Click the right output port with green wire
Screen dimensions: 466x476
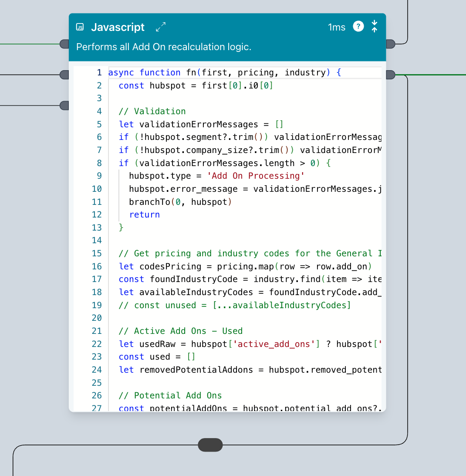pyautogui.click(x=390, y=75)
